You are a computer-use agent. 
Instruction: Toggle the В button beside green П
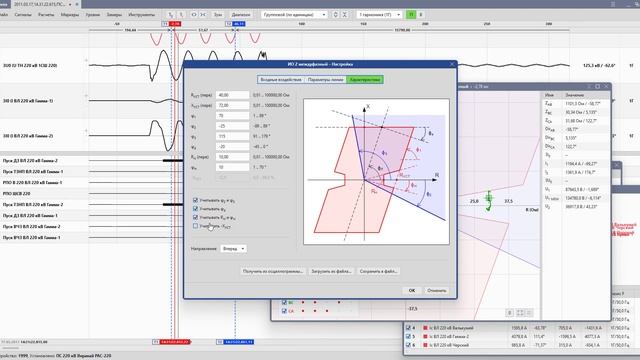pyautogui.click(x=421, y=15)
